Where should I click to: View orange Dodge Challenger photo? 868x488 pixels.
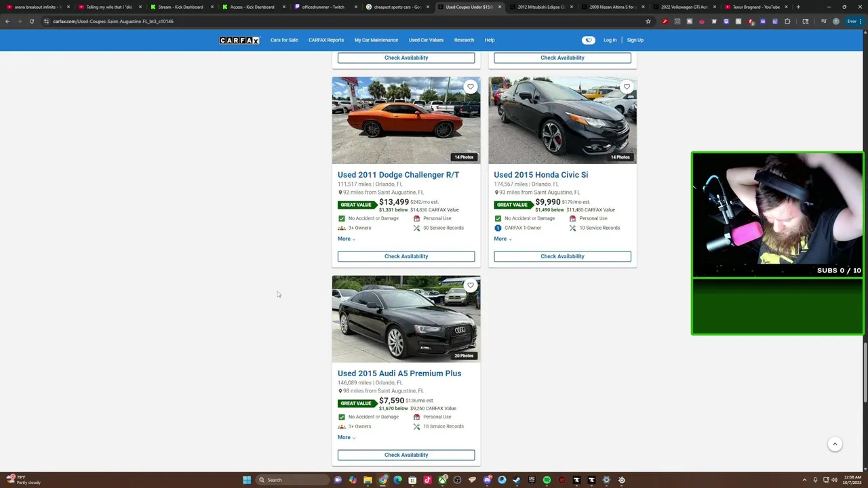(406, 120)
